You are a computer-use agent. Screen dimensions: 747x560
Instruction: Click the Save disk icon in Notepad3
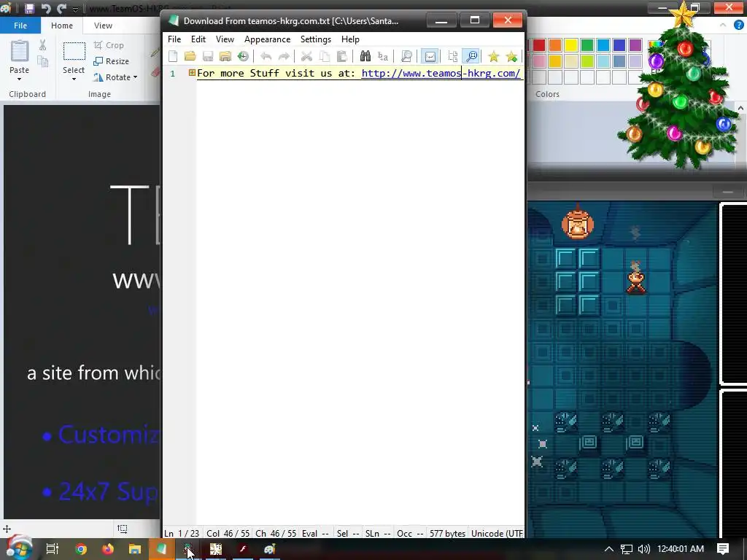pyautogui.click(x=208, y=56)
